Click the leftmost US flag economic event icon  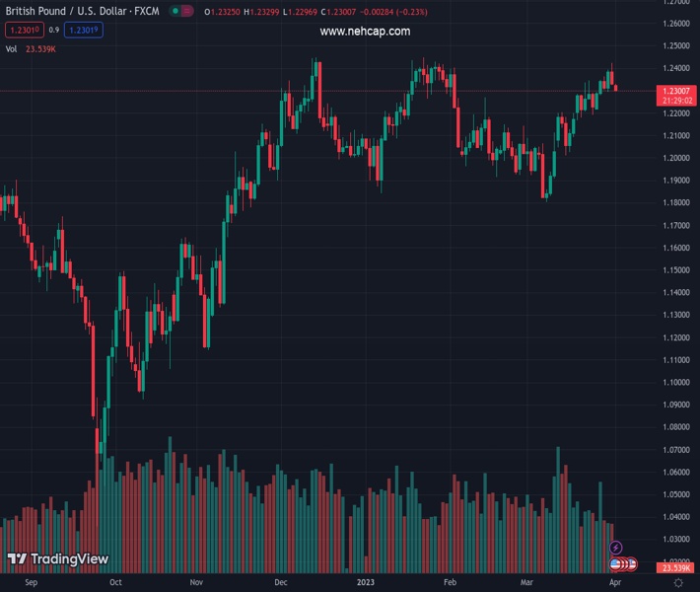[x=616, y=564]
